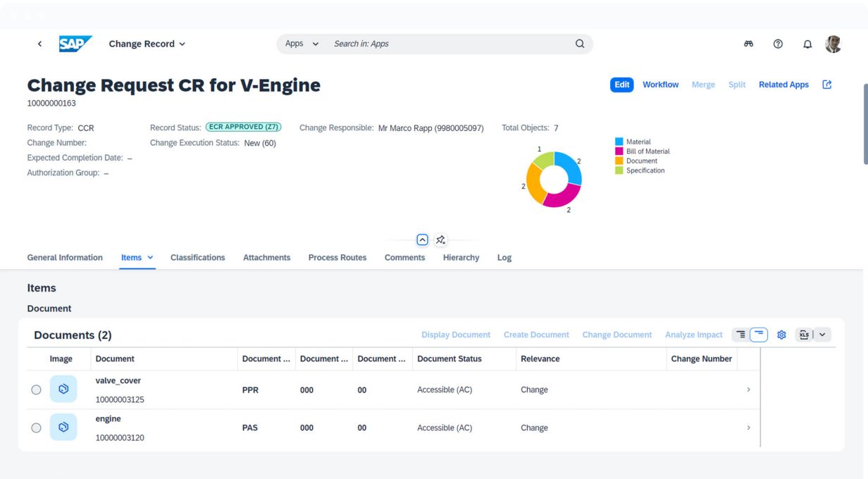Go back using the back arrow
The width and height of the screenshot is (868, 479).
tap(39, 44)
